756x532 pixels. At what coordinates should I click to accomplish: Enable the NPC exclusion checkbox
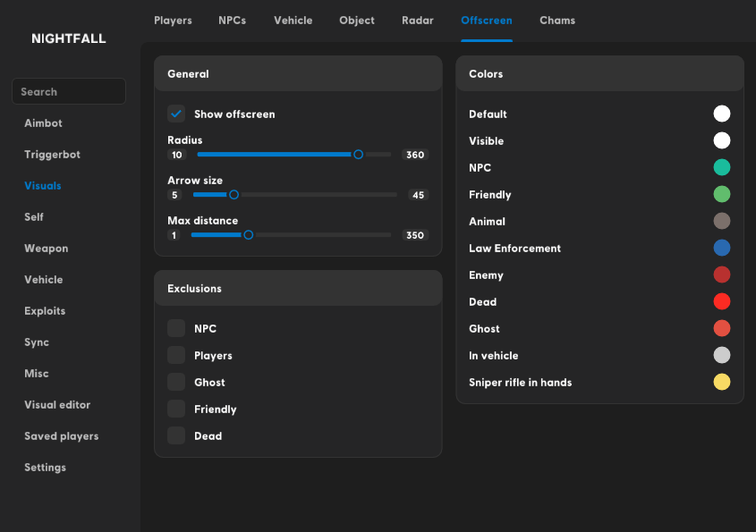tap(176, 328)
